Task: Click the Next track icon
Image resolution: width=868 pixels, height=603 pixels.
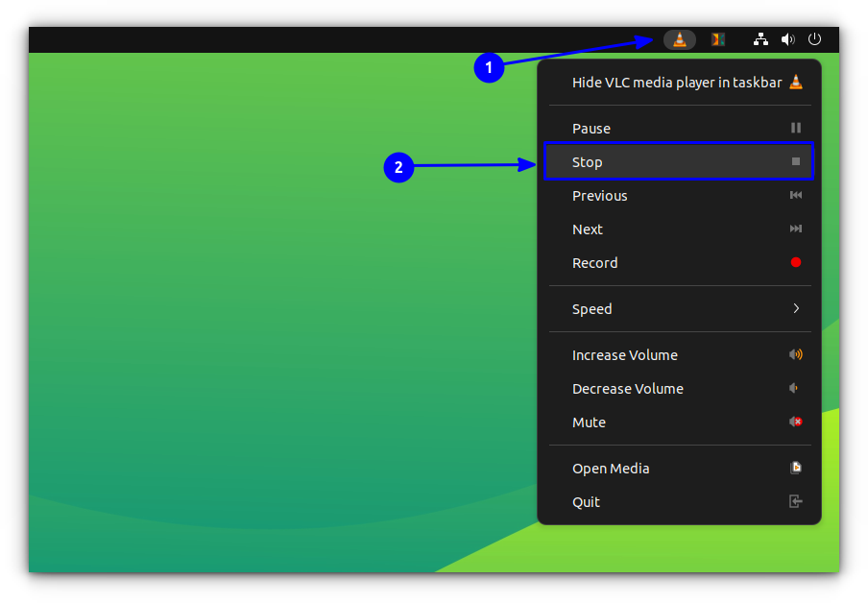Action: click(x=795, y=229)
